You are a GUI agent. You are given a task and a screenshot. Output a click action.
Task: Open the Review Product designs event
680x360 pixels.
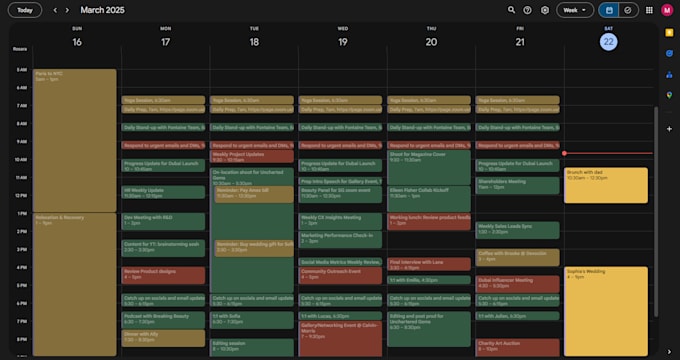163,275
